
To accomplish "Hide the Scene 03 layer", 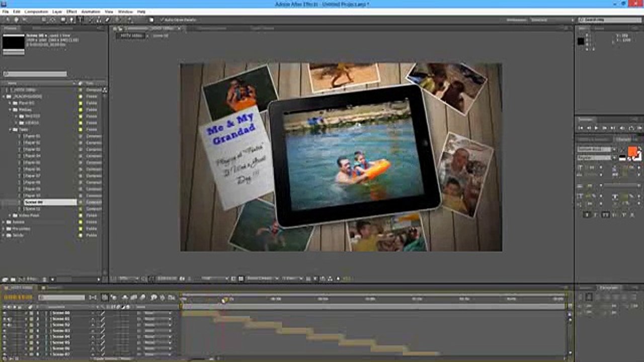I will [x=5, y=331].
